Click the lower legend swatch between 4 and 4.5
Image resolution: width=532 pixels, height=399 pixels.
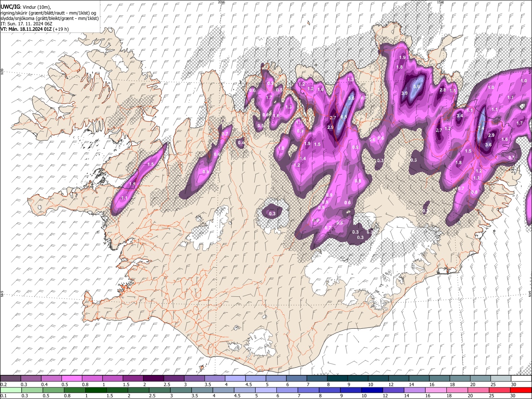[223, 390]
